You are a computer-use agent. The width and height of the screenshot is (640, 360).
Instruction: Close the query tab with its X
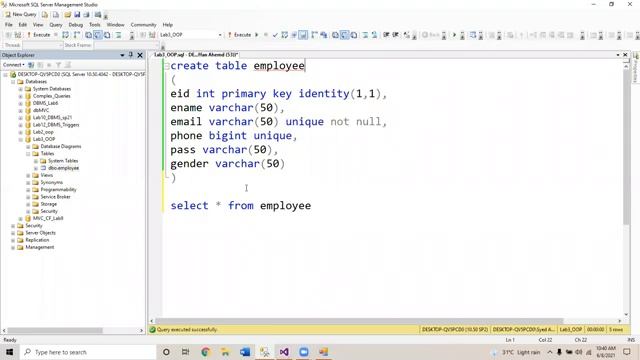(625, 55)
